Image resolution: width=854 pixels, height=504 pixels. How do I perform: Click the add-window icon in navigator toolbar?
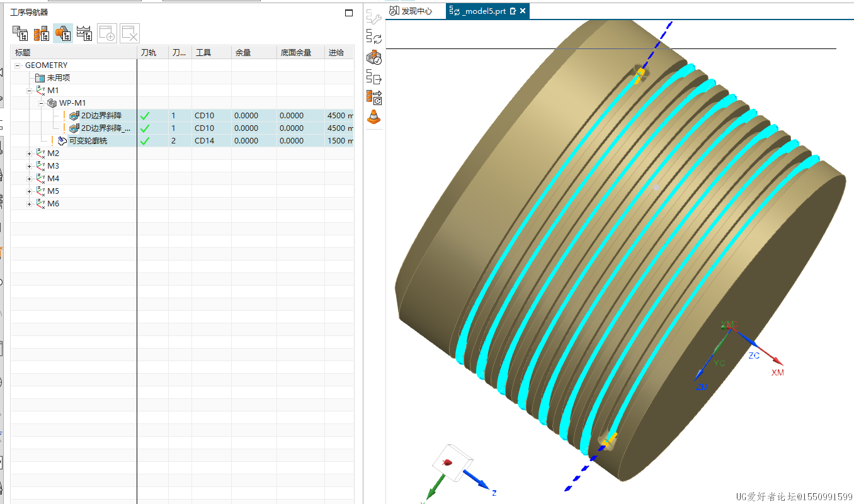(107, 33)
